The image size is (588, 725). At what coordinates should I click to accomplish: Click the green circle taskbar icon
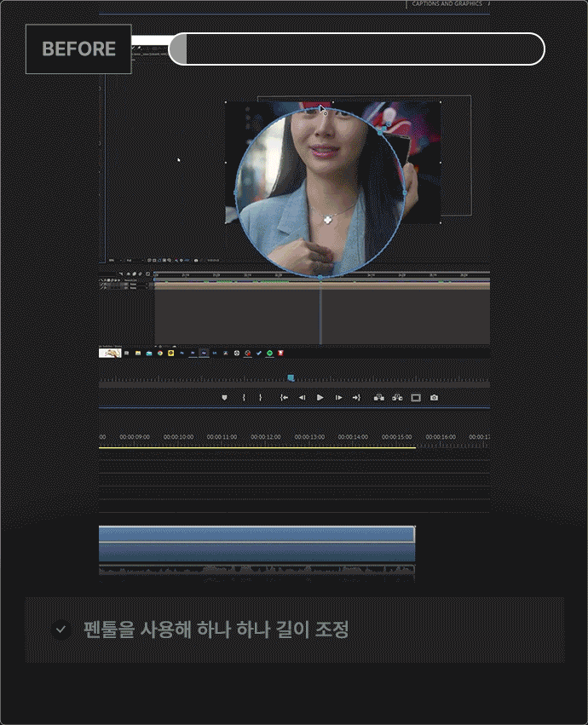[269, 354]
